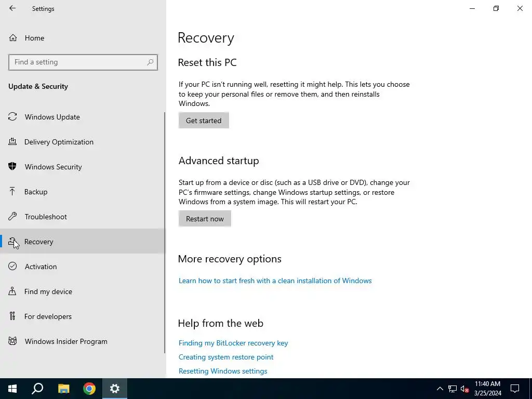Click Restart now under Advanced startup

point(205,219)
